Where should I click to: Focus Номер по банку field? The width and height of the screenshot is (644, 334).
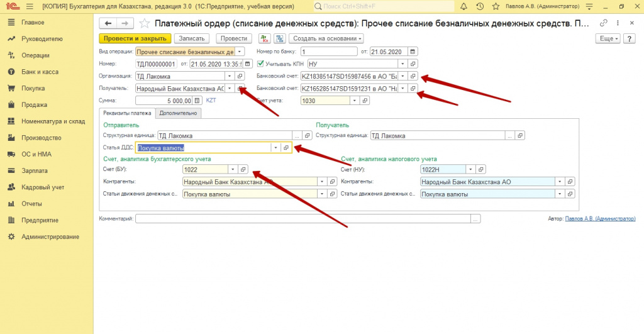click(x=329, y=52)
